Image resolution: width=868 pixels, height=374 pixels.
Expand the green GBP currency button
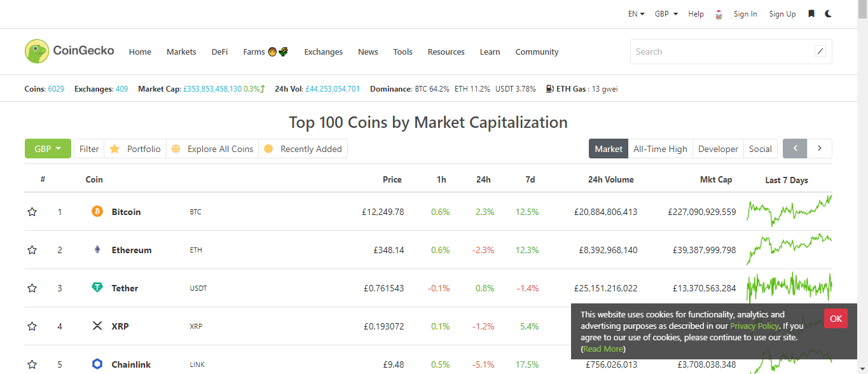pos(48,149)
